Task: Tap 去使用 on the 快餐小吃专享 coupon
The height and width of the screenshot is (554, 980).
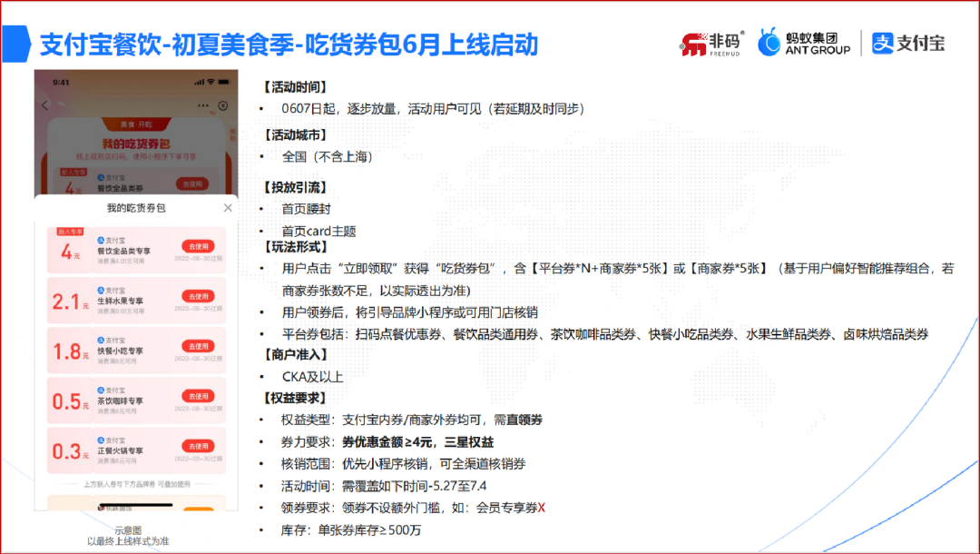Action: pos(198,346)
